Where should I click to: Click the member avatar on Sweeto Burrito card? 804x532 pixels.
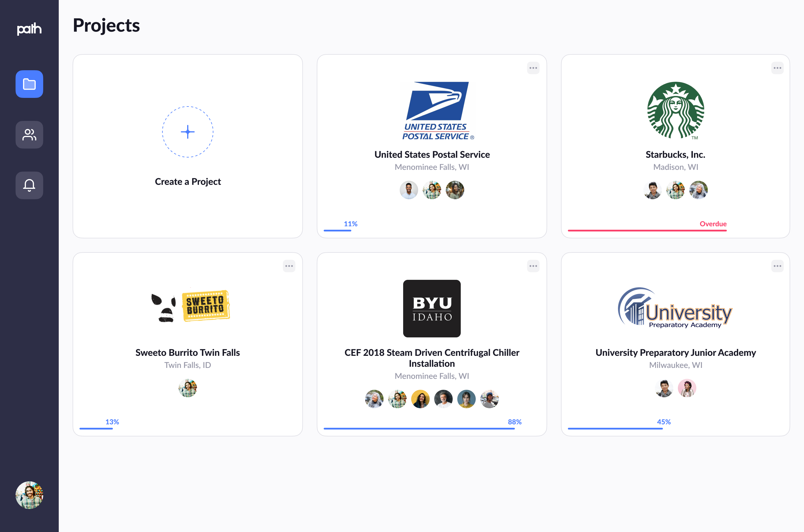188,388
